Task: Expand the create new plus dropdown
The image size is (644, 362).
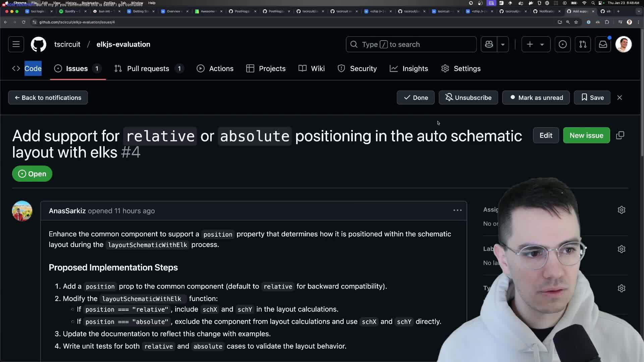Action: (536, 44)
